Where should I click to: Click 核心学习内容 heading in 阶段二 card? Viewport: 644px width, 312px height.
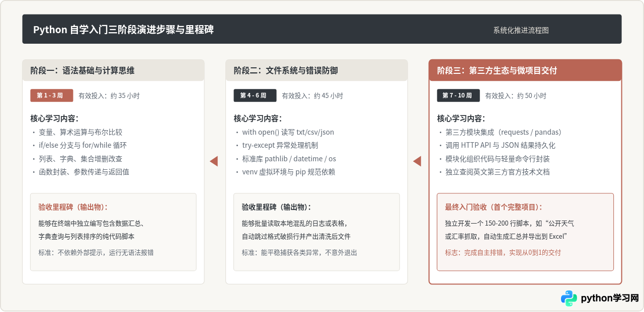point(258,119)
